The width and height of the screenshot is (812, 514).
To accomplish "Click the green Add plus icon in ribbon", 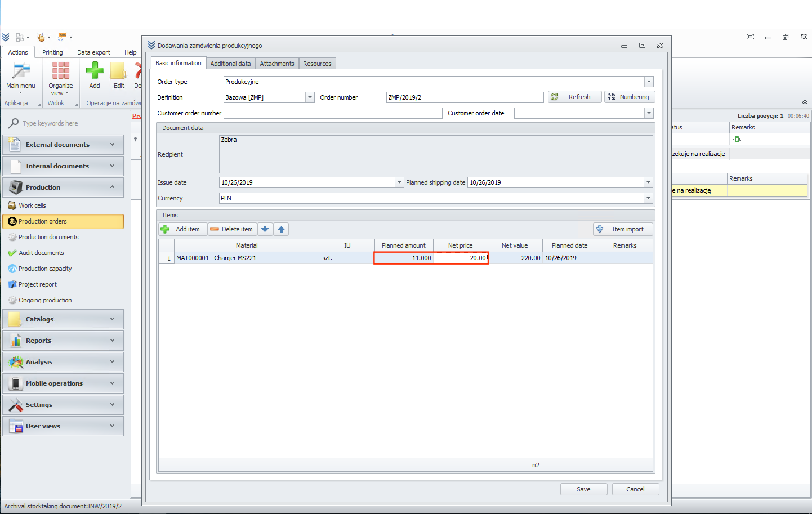I will [x=95, y=70].
